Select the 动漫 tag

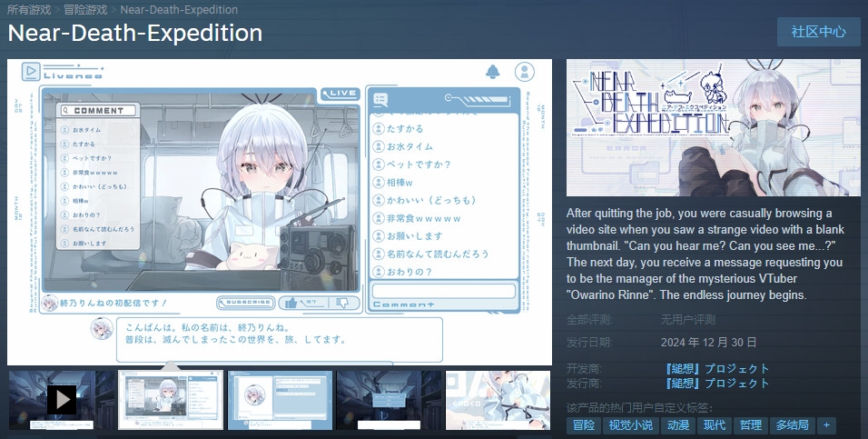click(x=678, y=425)
